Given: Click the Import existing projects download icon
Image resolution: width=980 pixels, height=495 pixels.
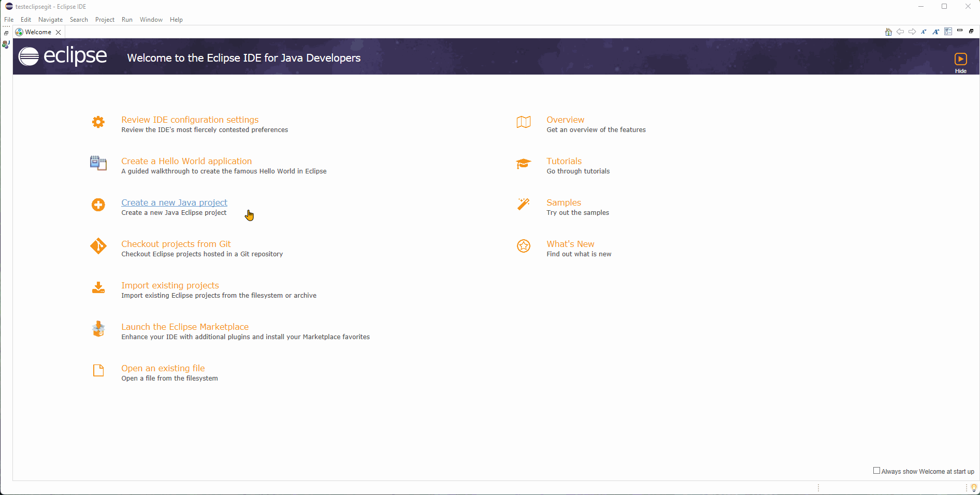Looking at the screenshot, I should tap(98, 287).
